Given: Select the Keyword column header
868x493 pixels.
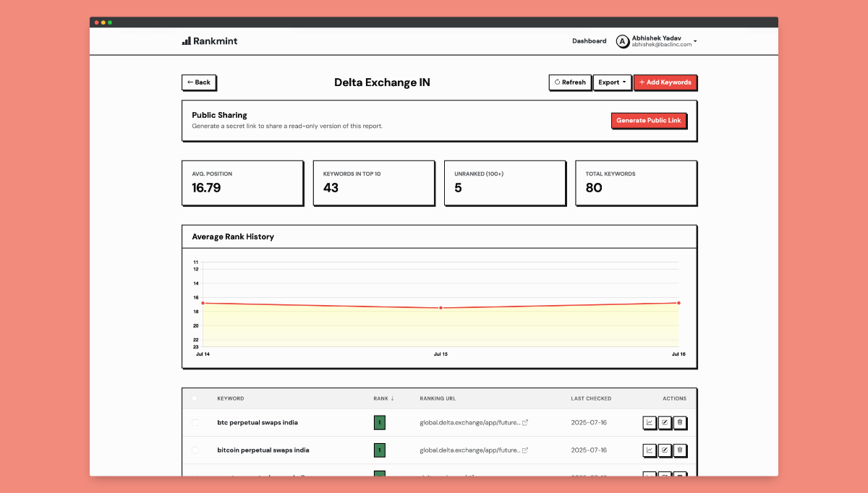Looking at the screenshot, I should [x=230, y=398].
